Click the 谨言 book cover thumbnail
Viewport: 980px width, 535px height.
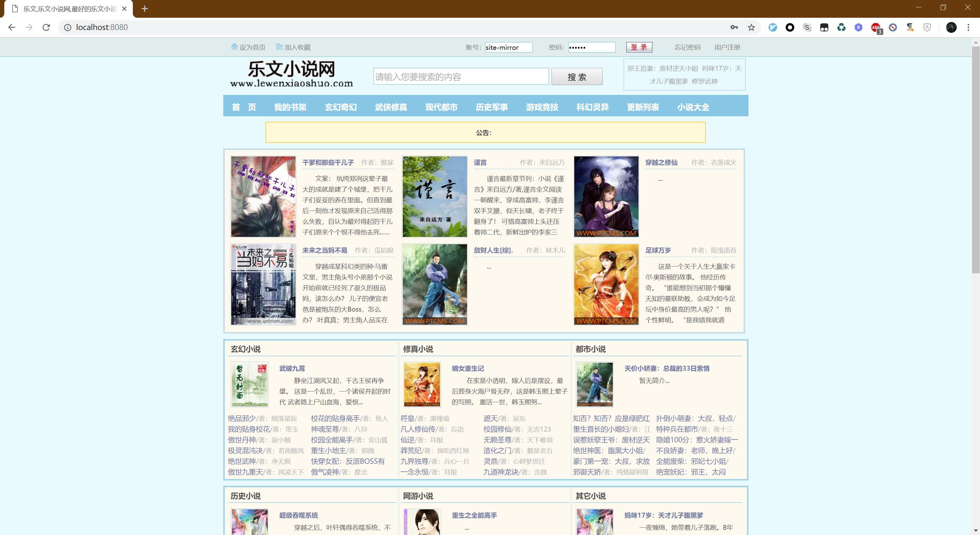tap(435, 196)
